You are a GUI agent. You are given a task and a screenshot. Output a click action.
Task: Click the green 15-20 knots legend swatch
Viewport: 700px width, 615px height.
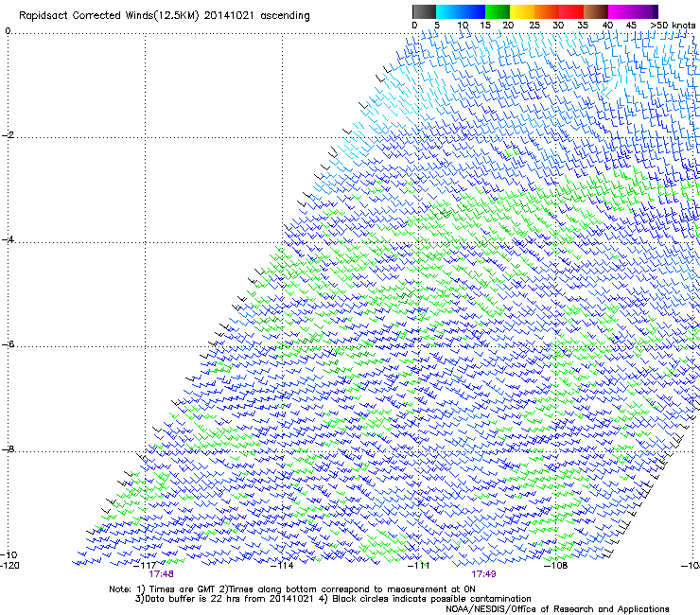click(x=498, y=11)
